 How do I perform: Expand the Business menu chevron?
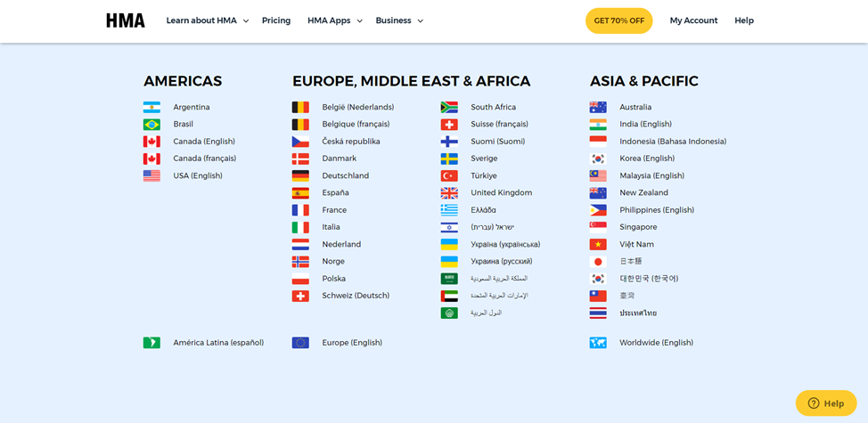[421, 21]
